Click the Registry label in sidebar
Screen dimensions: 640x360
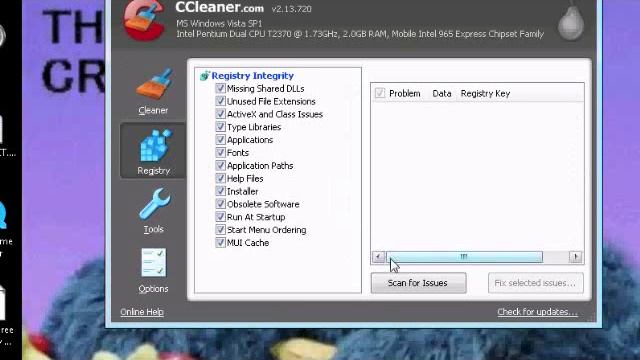click(x=153, y=171)
